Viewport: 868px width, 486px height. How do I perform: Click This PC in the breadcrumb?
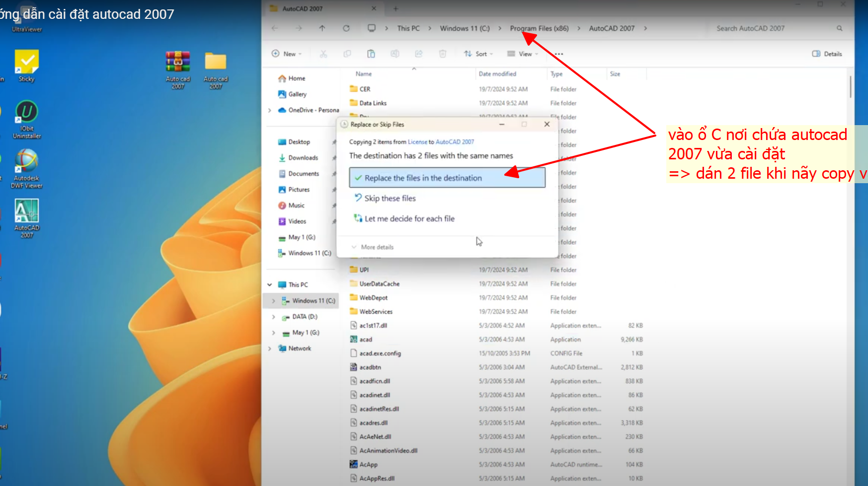[x=408, y=28]
